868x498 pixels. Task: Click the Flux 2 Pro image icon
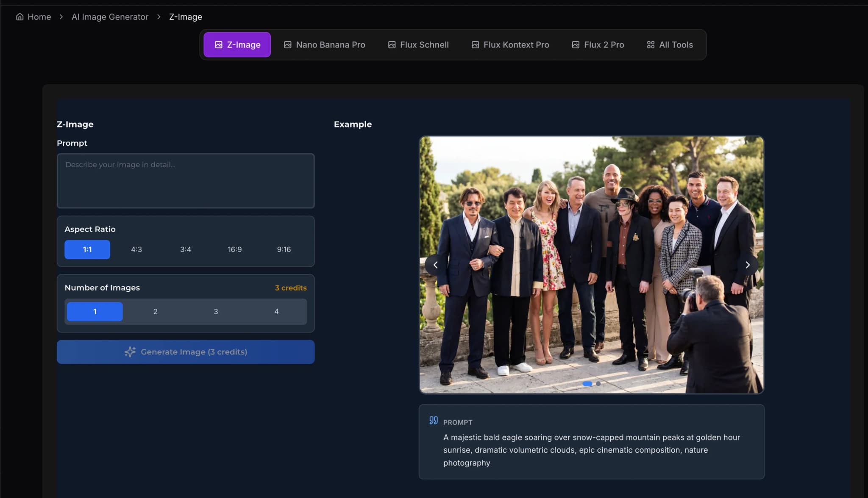point(576,45)
